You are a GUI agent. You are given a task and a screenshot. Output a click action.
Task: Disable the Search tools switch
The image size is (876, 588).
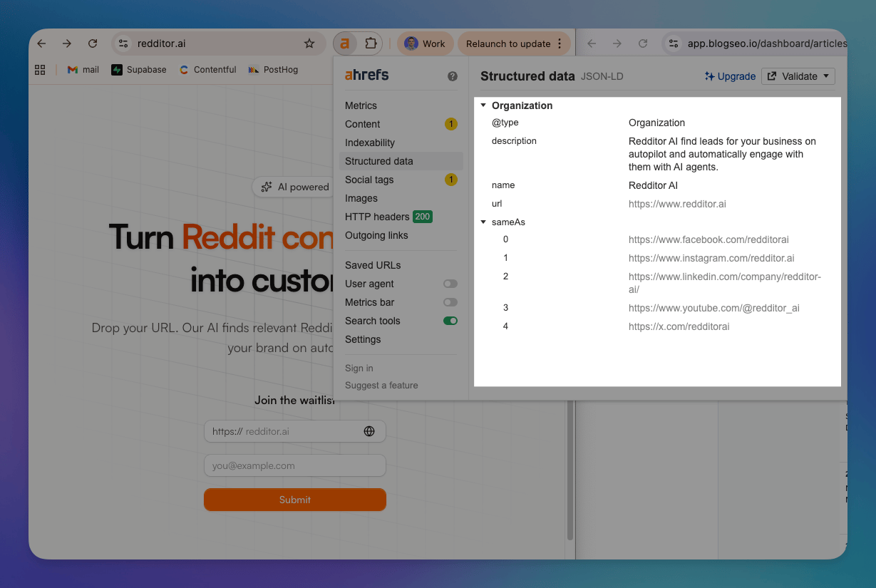coord(450,321)
